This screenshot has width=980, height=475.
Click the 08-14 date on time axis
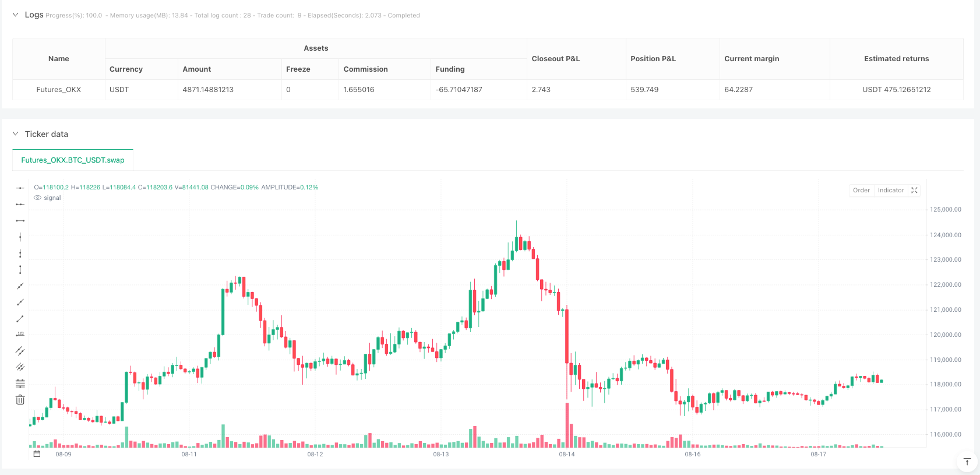point(567,454)
